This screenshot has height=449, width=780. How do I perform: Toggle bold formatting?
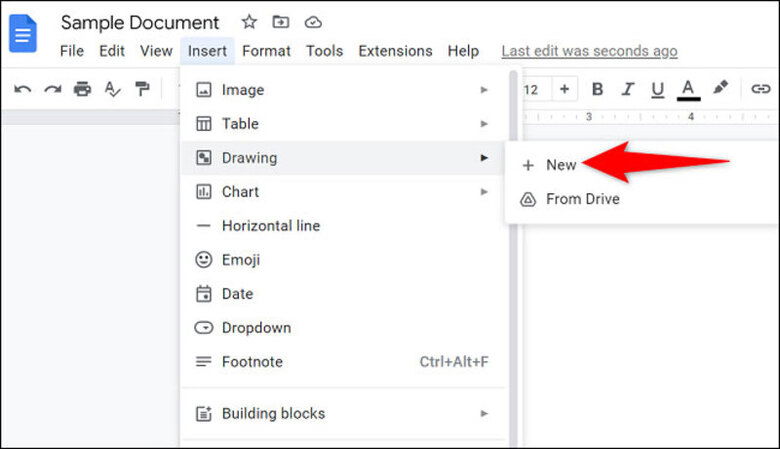click(x=597, y=89)
